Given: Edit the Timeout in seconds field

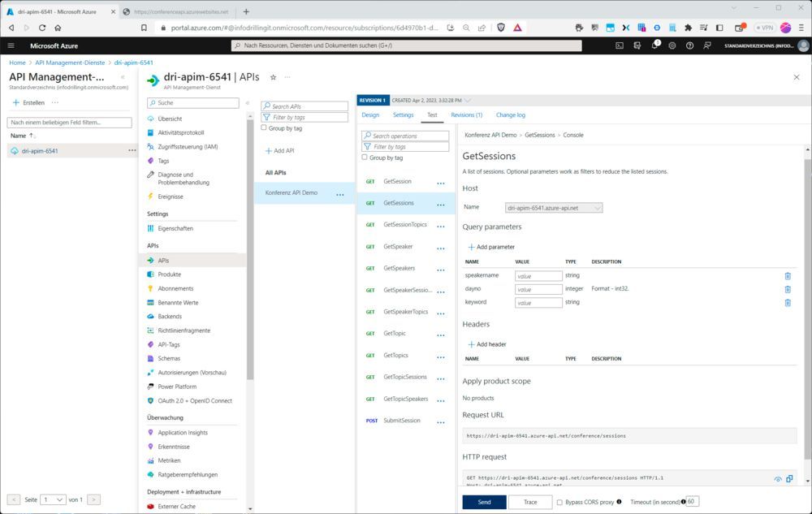Looking at the screenshot, I should point(691,502).
